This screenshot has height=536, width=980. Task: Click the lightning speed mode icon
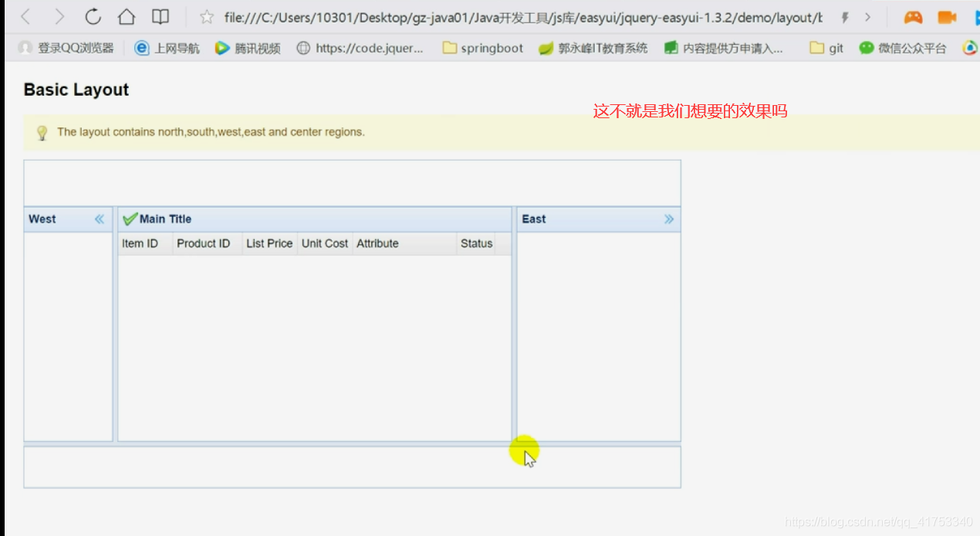coord(845,17)
